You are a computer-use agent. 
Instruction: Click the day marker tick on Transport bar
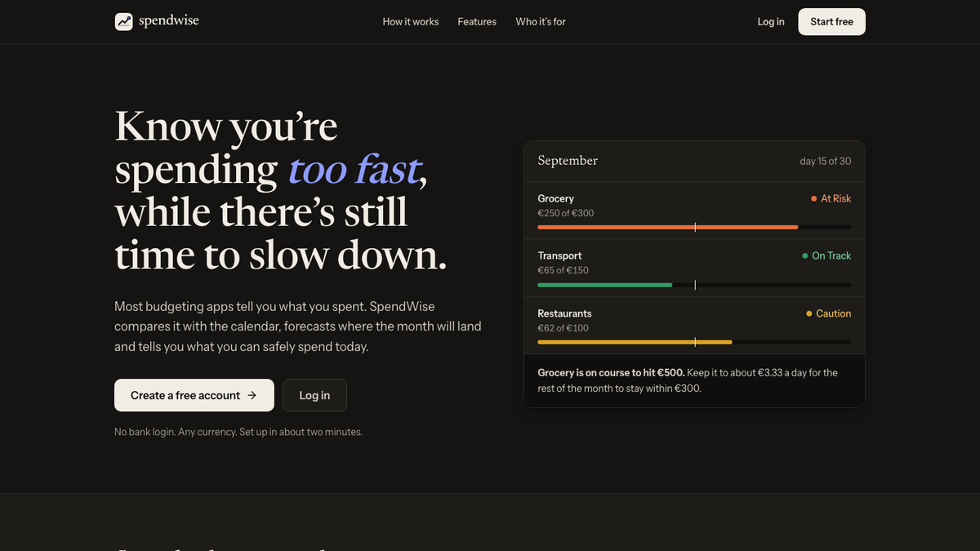click(695, 285)
